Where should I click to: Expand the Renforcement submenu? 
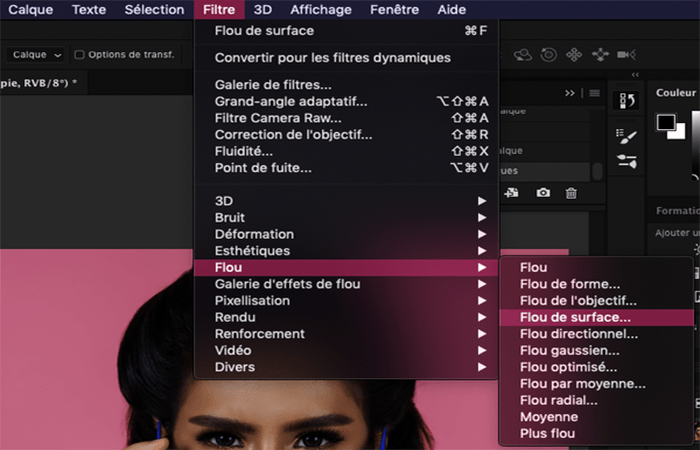coord(346,333)
